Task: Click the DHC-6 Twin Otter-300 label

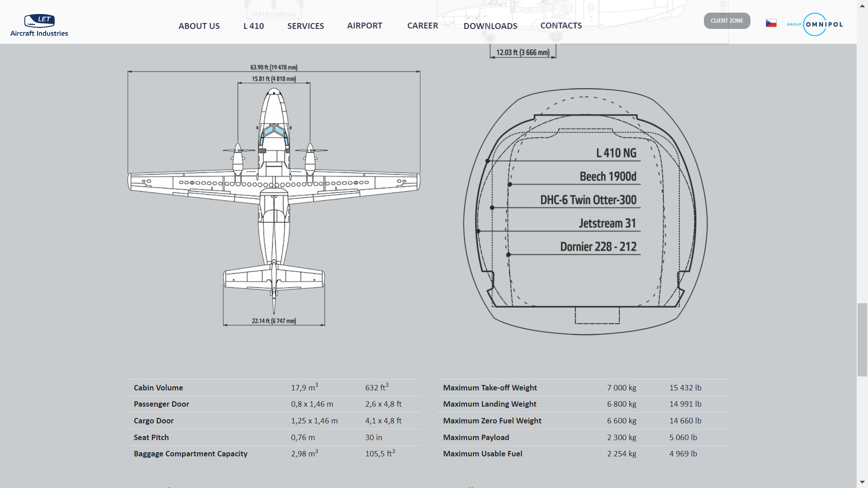Action: coord(588,200)
